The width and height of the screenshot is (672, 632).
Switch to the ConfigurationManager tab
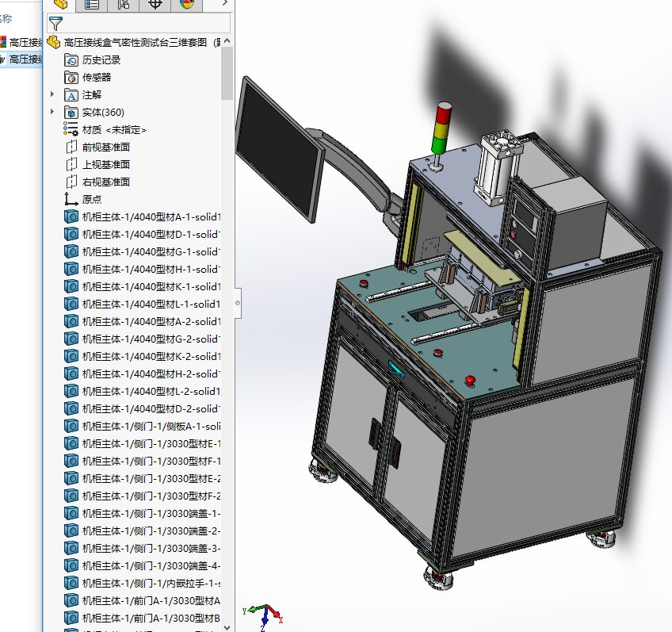(x=123, y=4)
